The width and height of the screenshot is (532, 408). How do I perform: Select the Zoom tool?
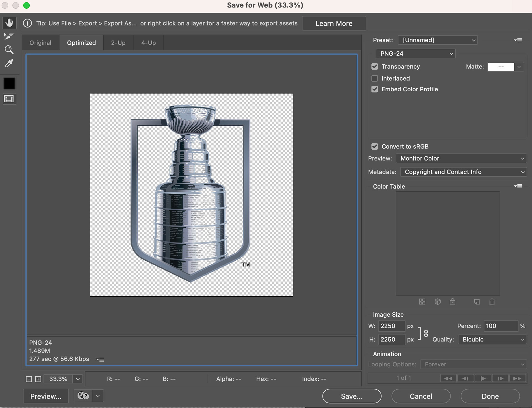9,50
